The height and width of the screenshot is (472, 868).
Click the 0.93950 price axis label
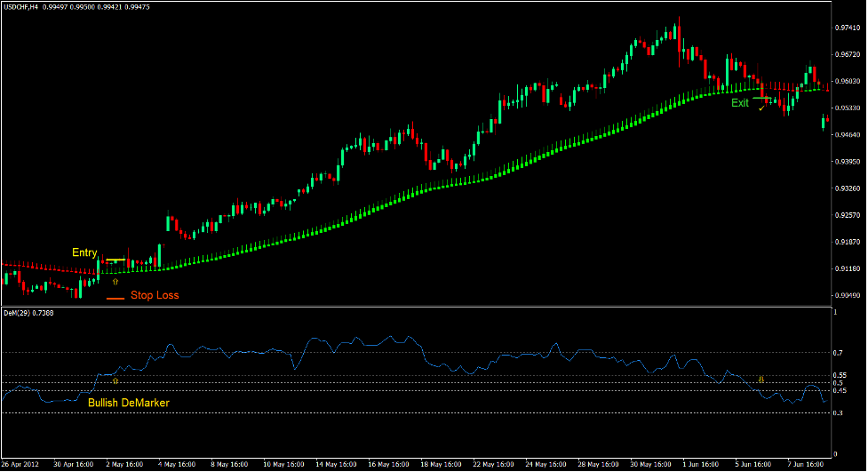[847, 162]
